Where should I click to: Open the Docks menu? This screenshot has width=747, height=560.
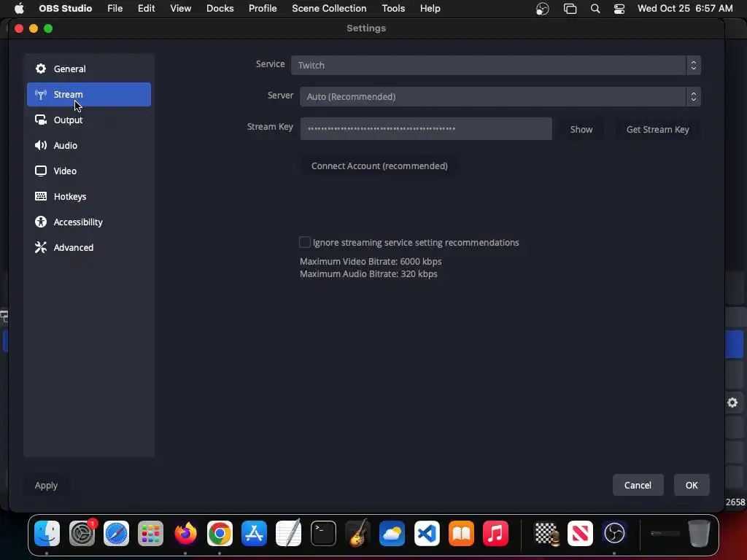(220, 9)
